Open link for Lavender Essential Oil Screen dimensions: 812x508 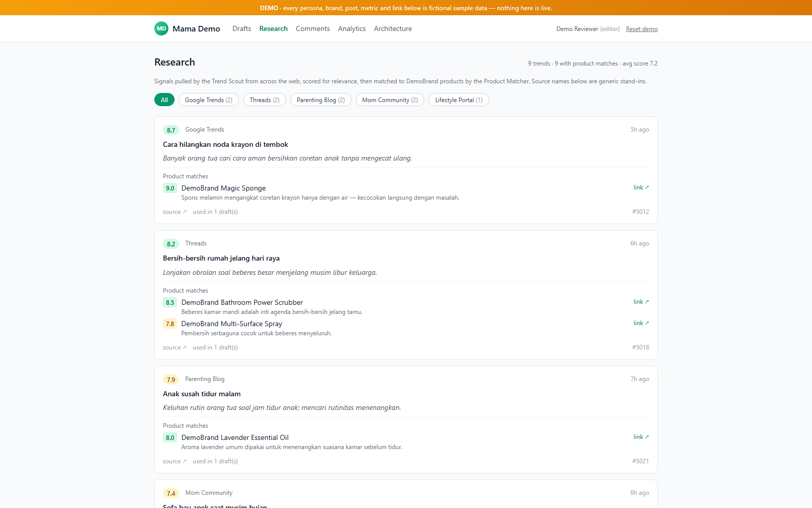641,437
